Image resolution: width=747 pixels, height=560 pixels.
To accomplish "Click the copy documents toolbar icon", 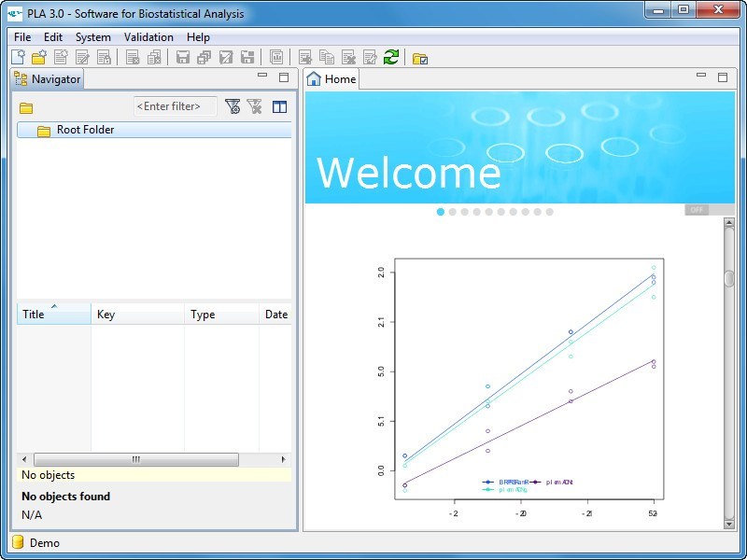I will point(326,57).
